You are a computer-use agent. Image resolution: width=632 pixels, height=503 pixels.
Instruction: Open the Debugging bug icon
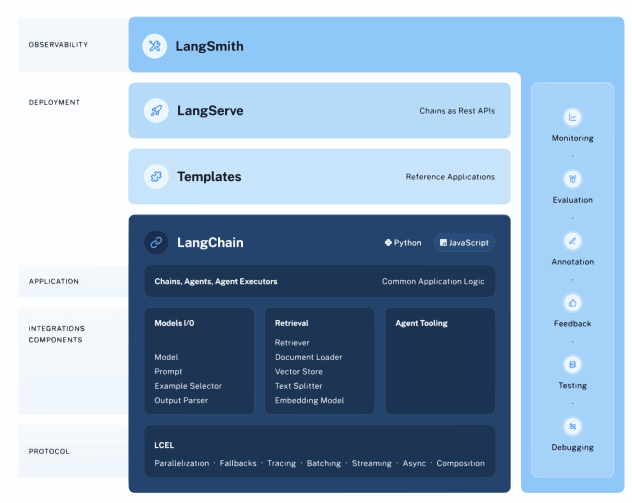572,427
